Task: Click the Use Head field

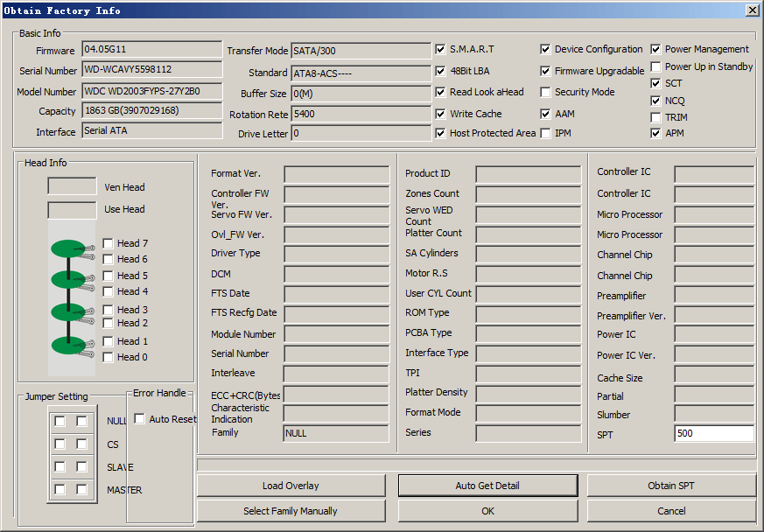Action: [x=72, y=210]
